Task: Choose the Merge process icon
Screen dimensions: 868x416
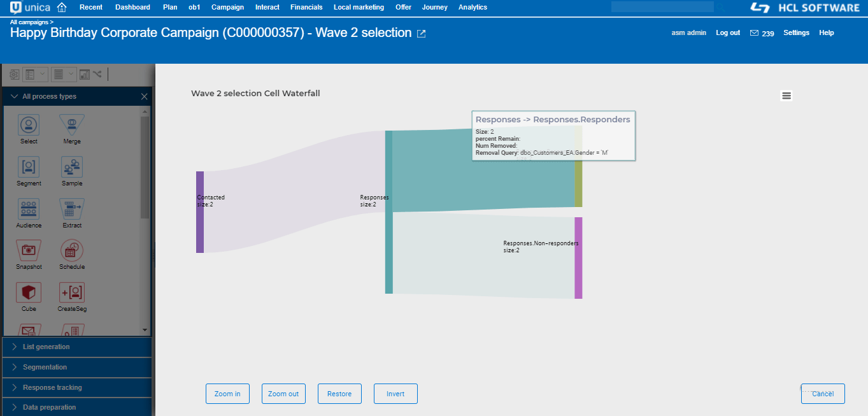Action: pyautogui.click(x=72, y=125)
